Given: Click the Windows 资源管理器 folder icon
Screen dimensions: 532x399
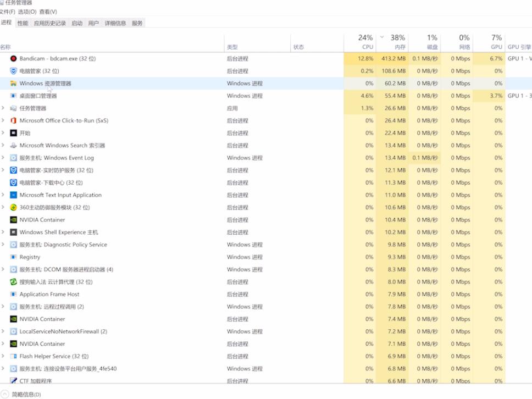Looking at the screenshot, I should click(x=13, y=84).
